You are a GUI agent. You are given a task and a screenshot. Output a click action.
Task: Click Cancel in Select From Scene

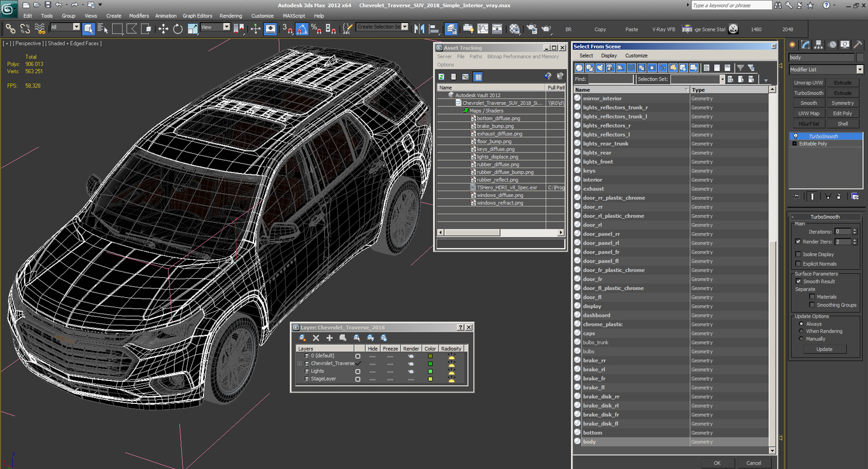click(754, 463)
